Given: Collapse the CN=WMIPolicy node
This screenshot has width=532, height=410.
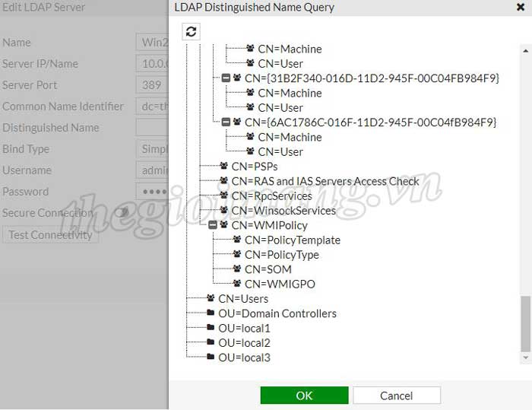Looking at the screenshot, I should tap(212, 225).
